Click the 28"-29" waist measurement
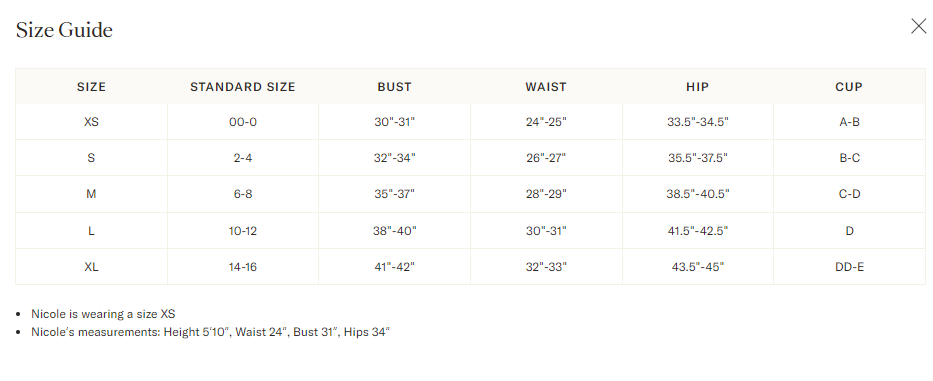Screen dimensions: 933x381 (x=546, y=194)
